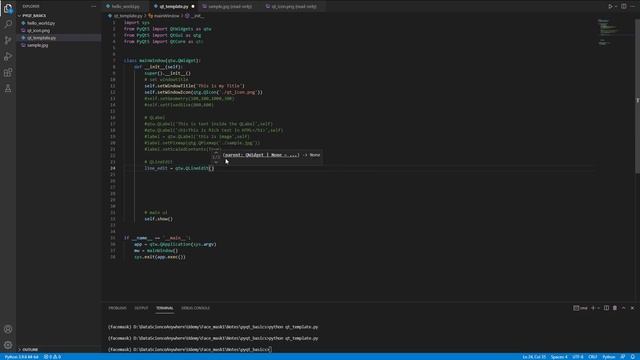Screen dimensions: 640x360
Task: Kill the terminal with trash icon
Action: [x=615, y=308]
